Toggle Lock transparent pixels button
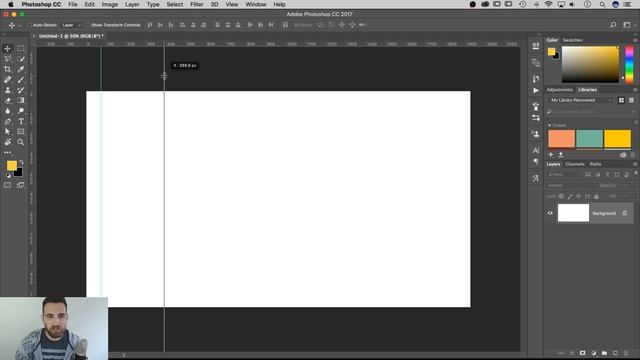640x360 pixels. coord(561,196)
